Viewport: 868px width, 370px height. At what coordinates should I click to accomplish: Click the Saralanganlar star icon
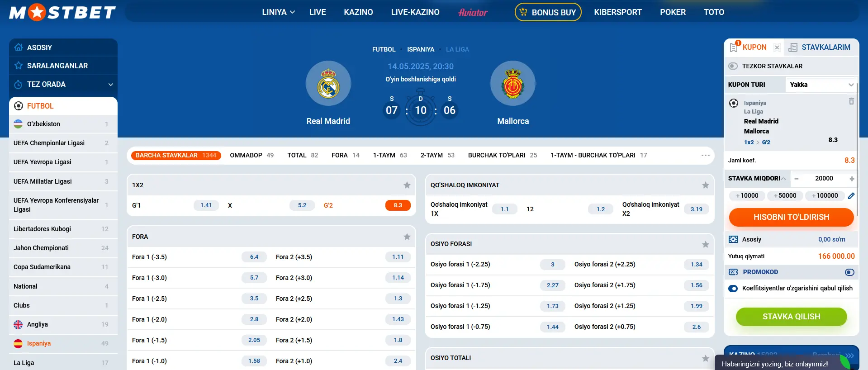[x=19, y=66]
